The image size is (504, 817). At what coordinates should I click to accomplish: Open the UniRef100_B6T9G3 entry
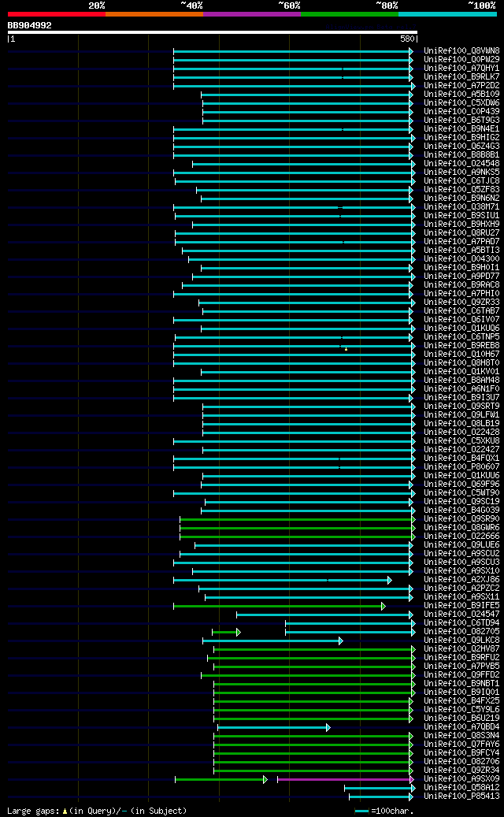461,121
